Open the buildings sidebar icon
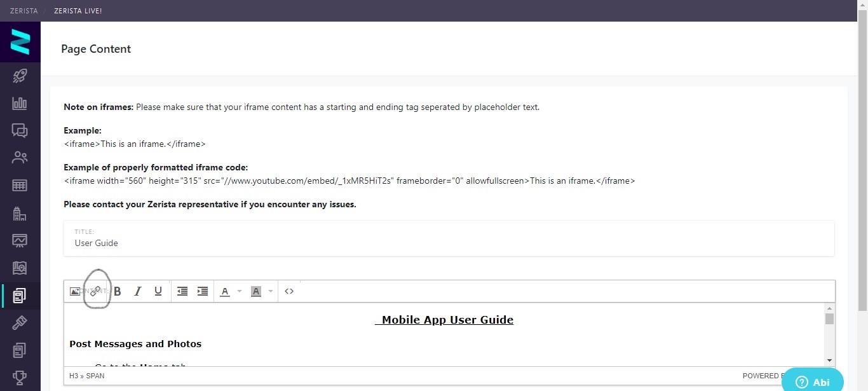The width and height of the screenshot is (868, 391). tap(20, 214)
